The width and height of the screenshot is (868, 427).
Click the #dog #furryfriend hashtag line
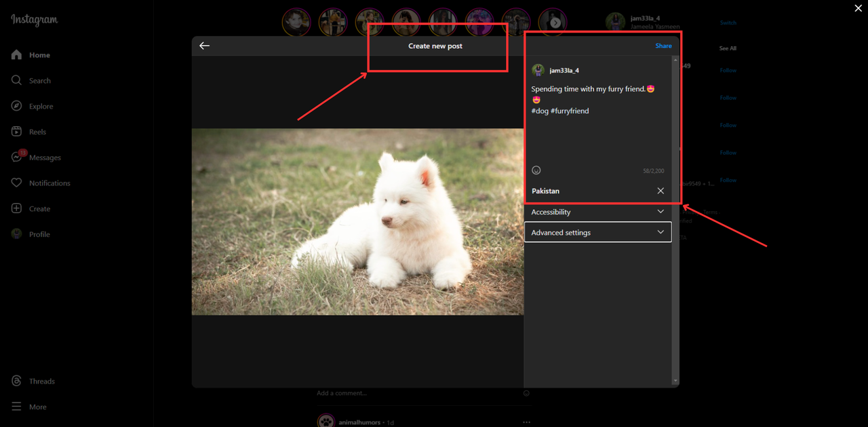pyautogui.click(x=560, y=111)
